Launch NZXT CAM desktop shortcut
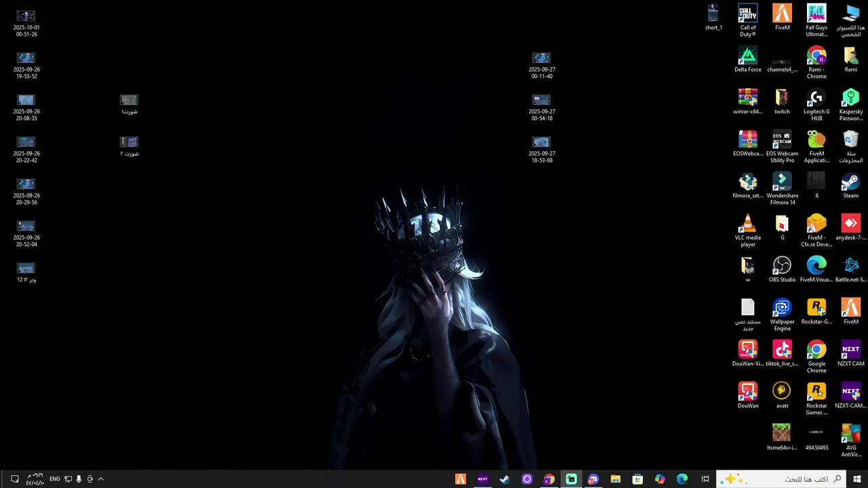Viewport: 868px width, 488px height. tap(851, 354)
